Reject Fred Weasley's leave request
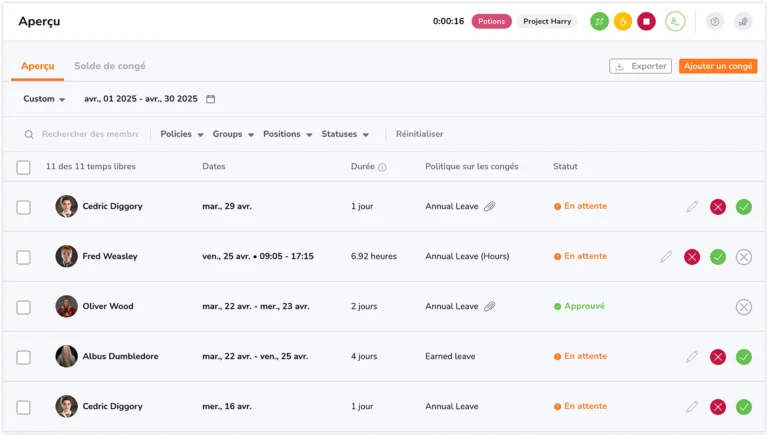768x436 pixels. click(x=692, y=257)
